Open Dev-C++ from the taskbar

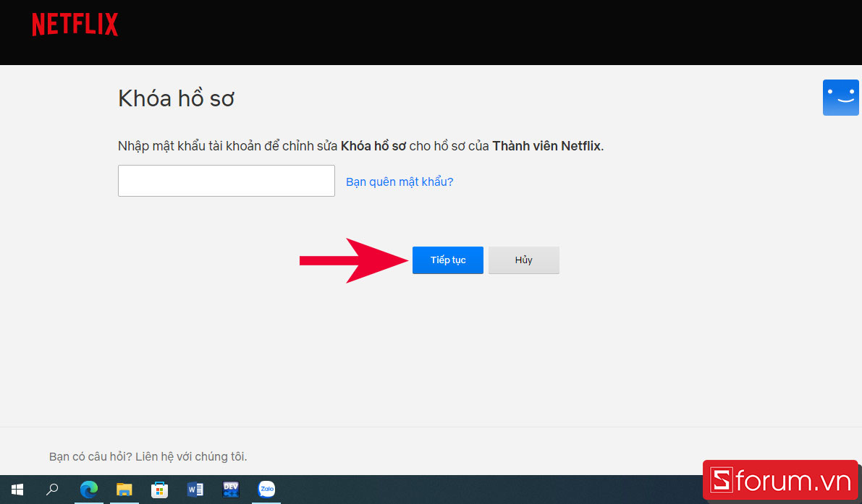tap(231, 489)
